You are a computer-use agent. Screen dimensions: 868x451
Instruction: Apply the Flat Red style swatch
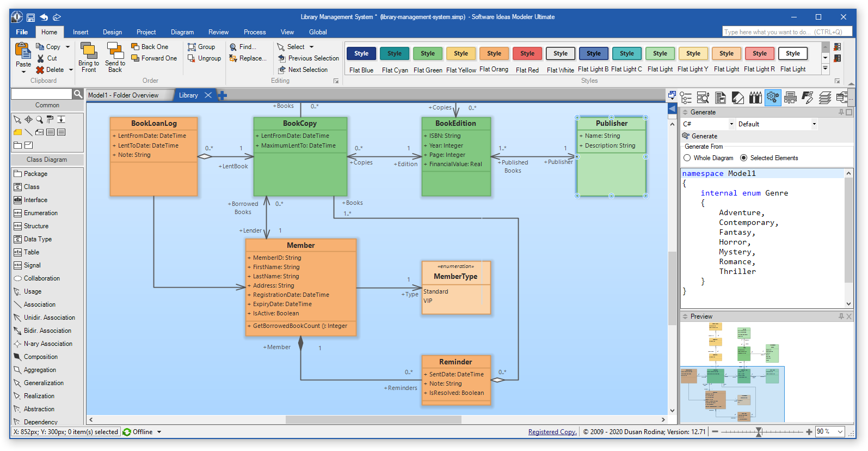(527, 54)
